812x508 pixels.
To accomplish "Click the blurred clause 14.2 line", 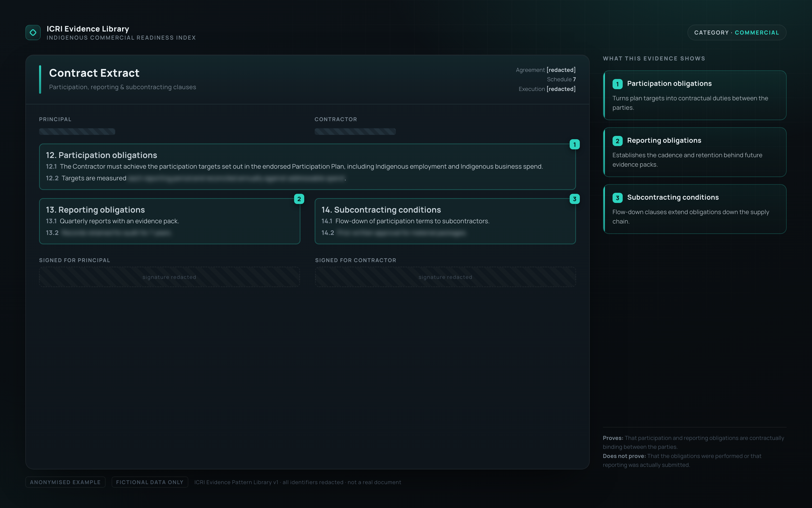I will click(x=394, y=232).
